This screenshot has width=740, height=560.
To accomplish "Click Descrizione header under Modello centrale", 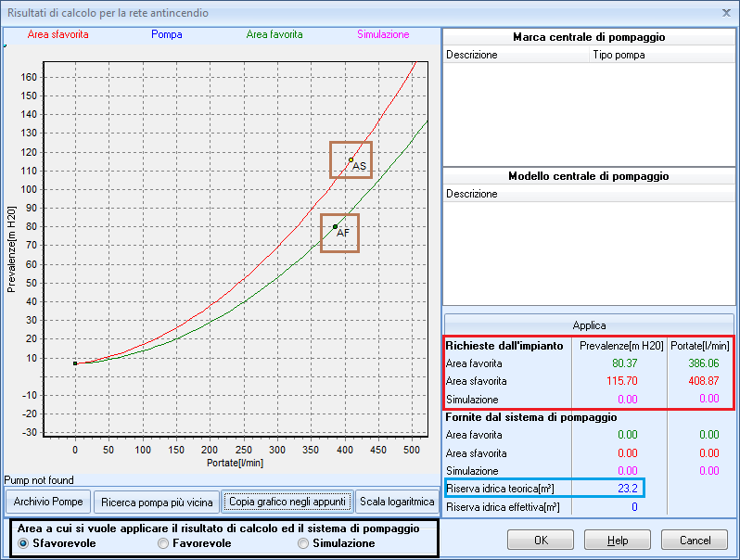I will [472, 194].
